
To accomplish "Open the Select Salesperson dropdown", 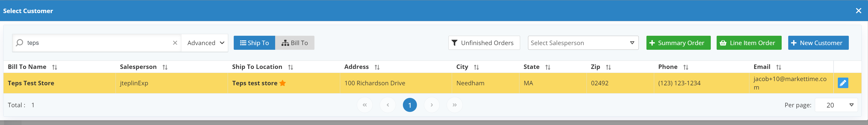I will pos(583,43).
